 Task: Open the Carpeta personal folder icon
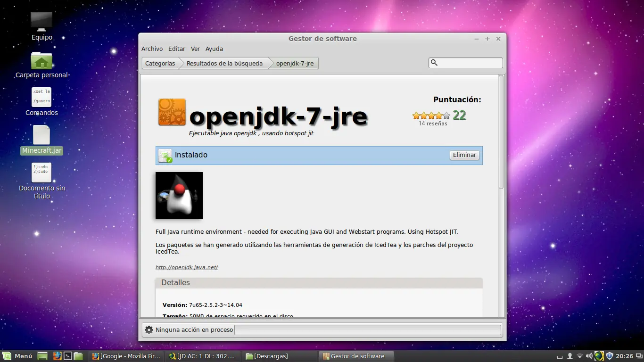pyautogui.click(x=41, y=60)
